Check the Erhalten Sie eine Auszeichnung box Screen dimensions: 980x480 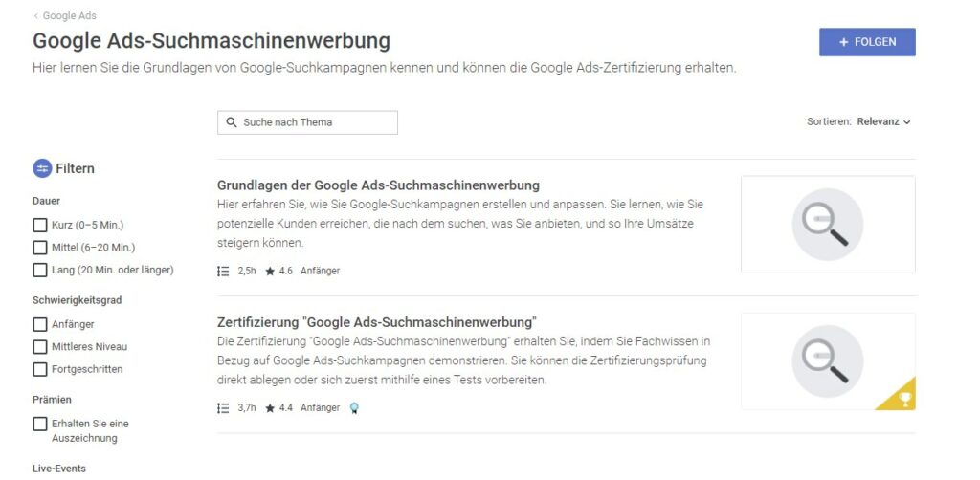[40, 424]
